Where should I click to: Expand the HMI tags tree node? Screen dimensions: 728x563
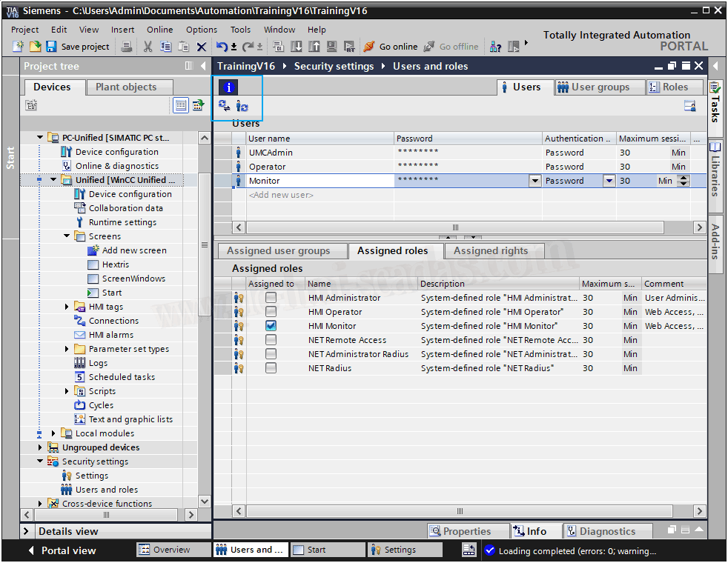tap(67, 307)
